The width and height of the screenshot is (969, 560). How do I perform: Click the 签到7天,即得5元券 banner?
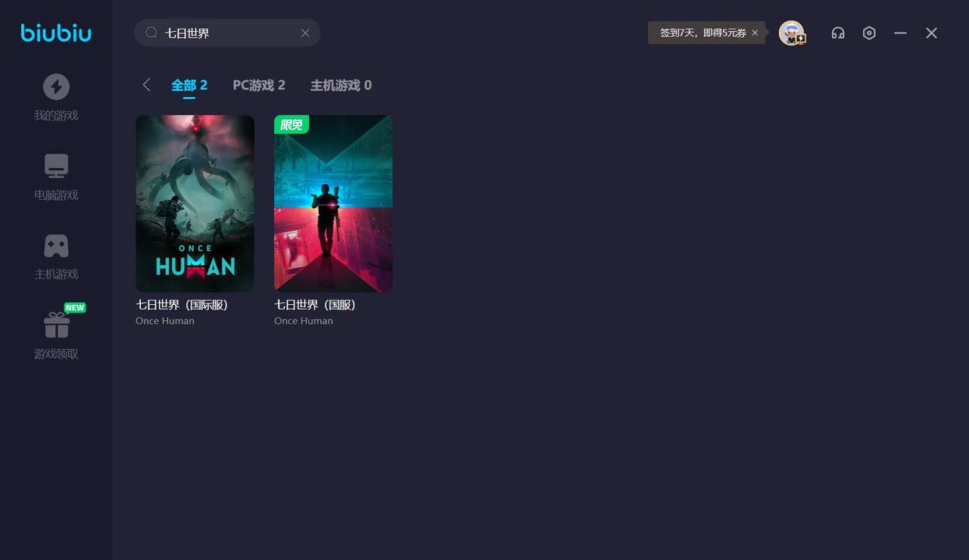pos(702,33)
